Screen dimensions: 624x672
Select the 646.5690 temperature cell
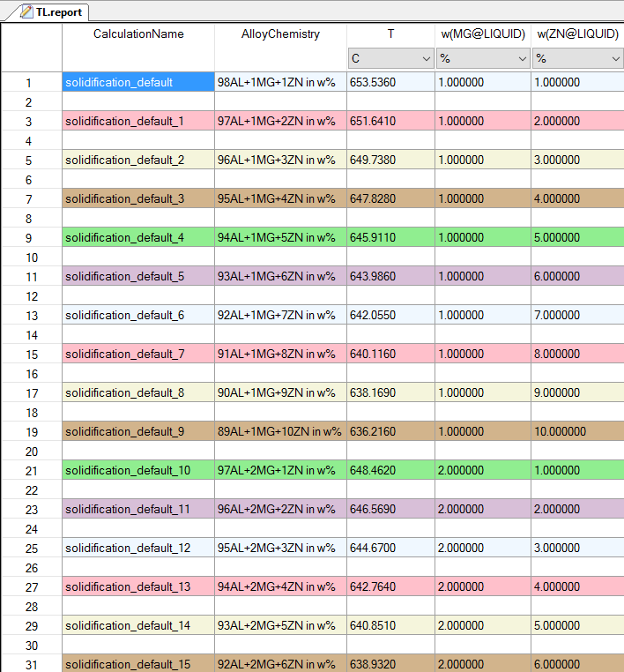pyautogui.click(x=390, y=510)
